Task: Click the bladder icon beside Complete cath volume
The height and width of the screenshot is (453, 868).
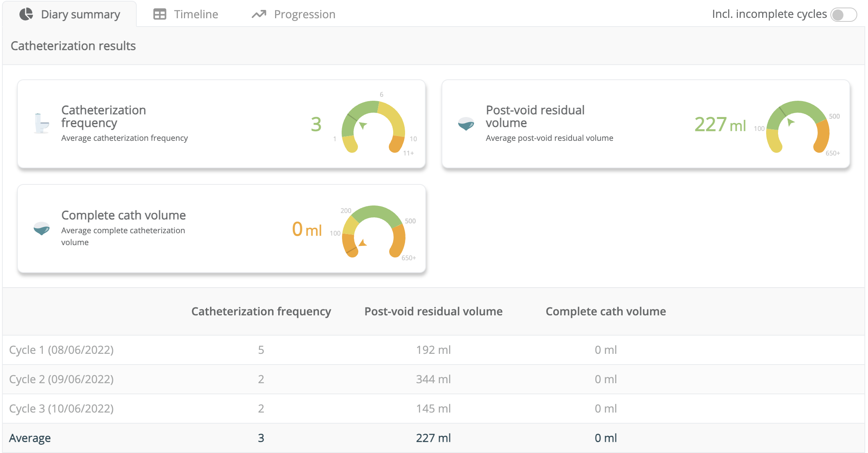Action: click(42, 228)
